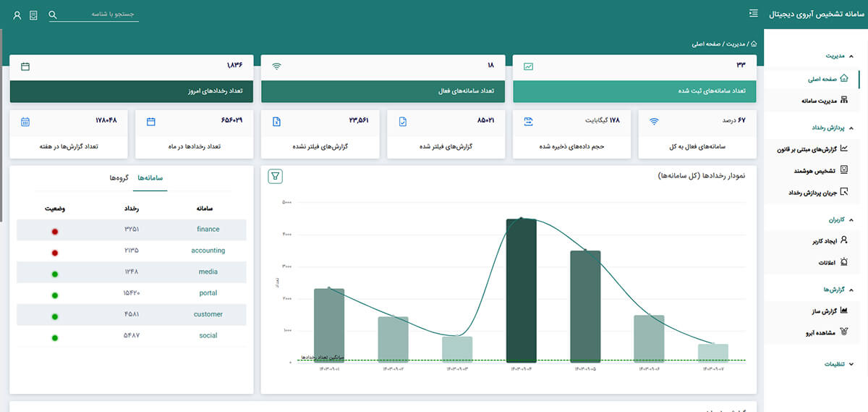Click the magnifier search icon
The image size is (868, 412).
point(53,15)
